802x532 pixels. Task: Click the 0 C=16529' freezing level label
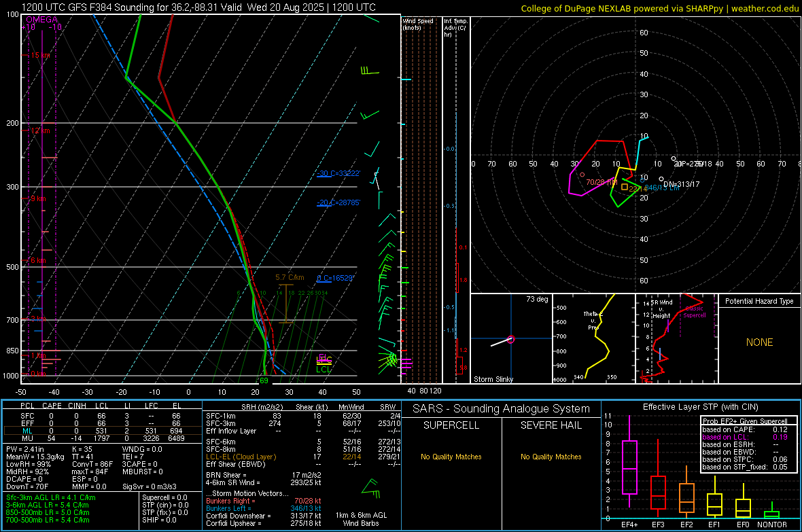coord(335,279)
